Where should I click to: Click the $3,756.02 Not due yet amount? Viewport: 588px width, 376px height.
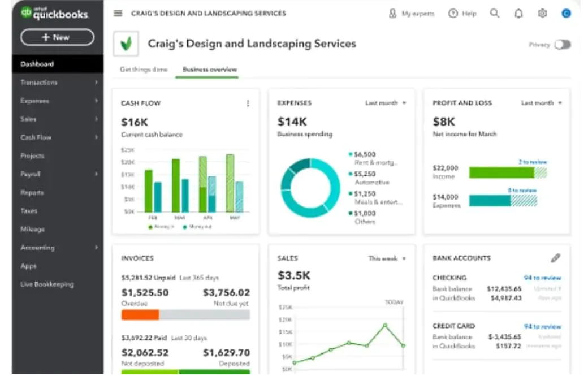point(226,293)
